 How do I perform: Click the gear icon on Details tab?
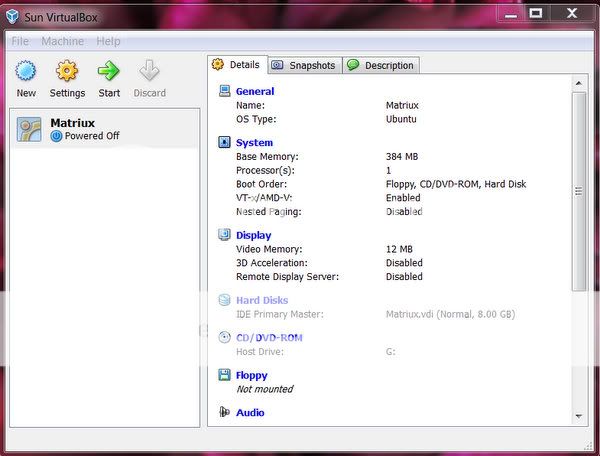pos(218,64)
